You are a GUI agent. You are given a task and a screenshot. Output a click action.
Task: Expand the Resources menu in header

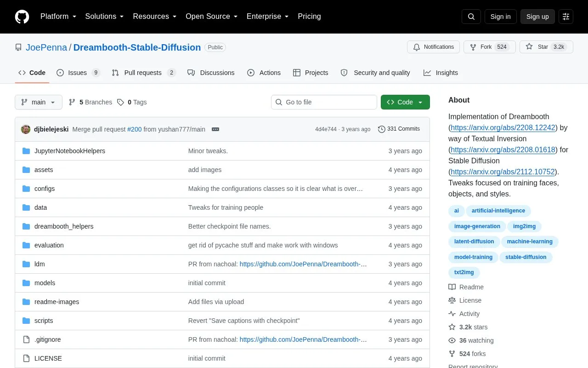pos(155,17)
